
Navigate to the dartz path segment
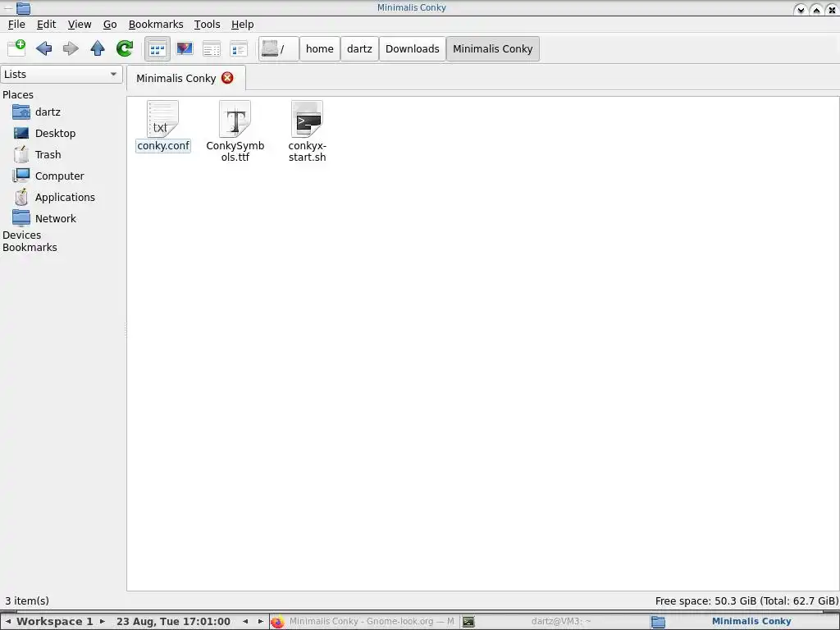[359, 48]
